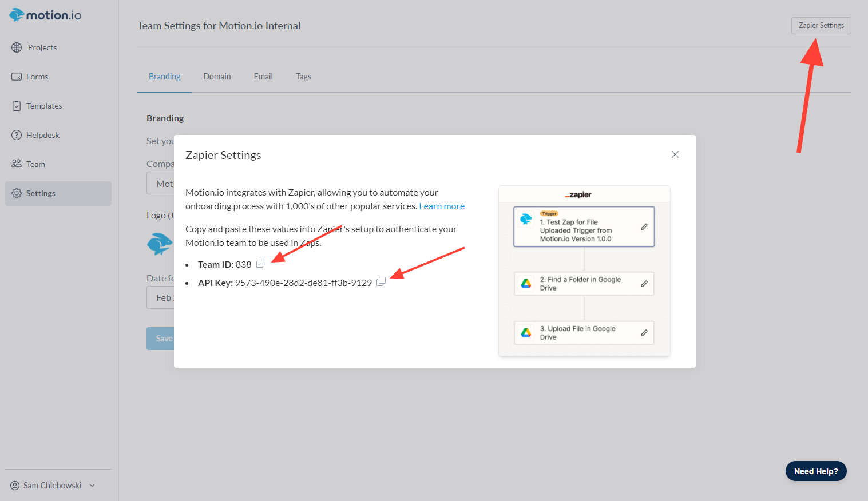
Task: Switch to the Domain tab
Action: tap(217, 77)
